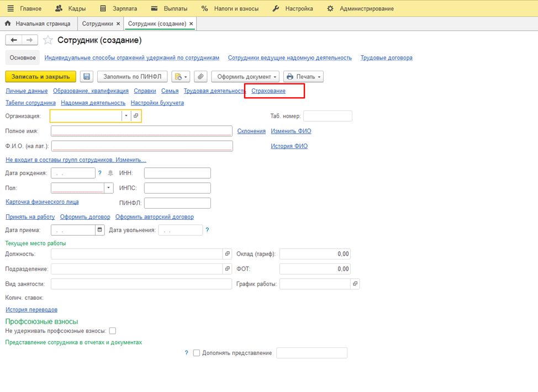Open the Страхование link
The width and height of the screenshot is (538, 392).
(x=268, y=91)
